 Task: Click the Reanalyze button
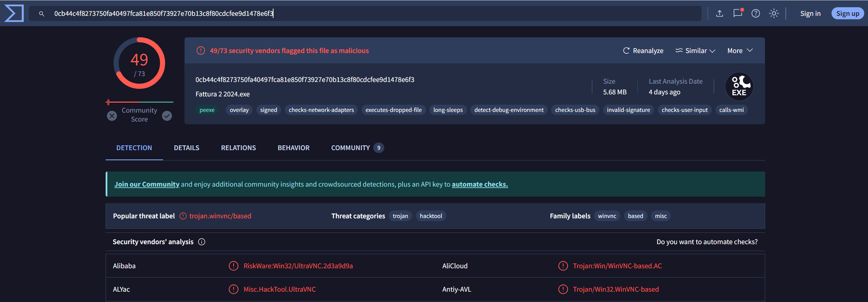point(643,51)
